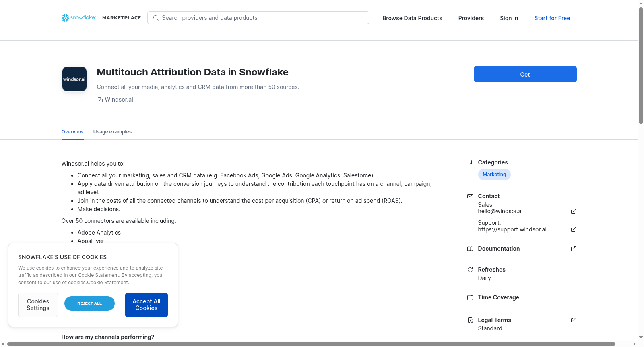Open the https://support.windsor.ai link

pos(512,229)
